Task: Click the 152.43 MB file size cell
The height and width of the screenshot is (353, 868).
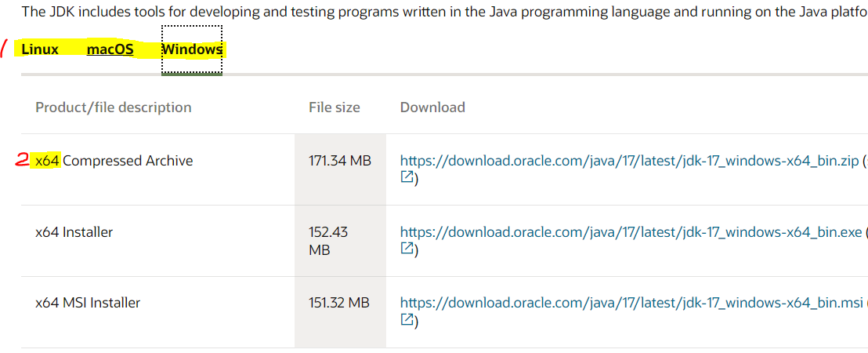Action: (x=340, y=241)
